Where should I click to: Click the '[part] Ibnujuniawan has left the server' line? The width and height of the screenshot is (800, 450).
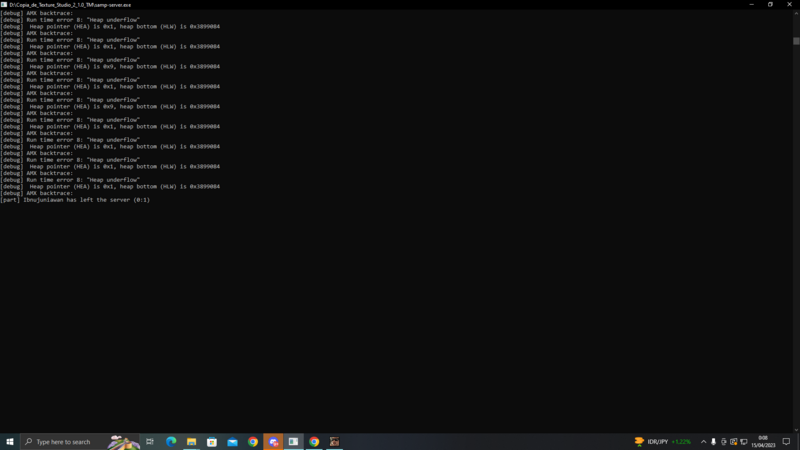click(75, 200)
